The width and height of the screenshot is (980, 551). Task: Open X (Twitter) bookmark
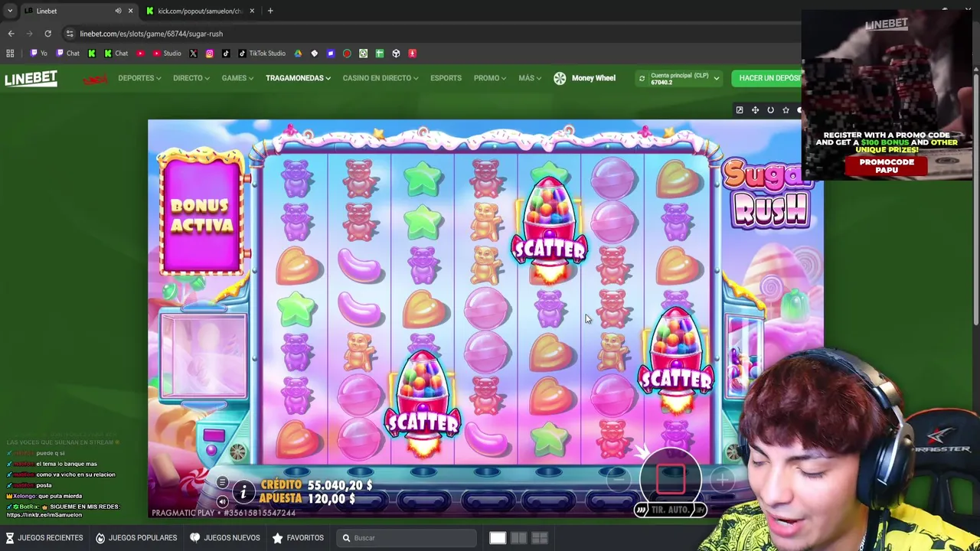pyautogui.click(x=193, y=54)
